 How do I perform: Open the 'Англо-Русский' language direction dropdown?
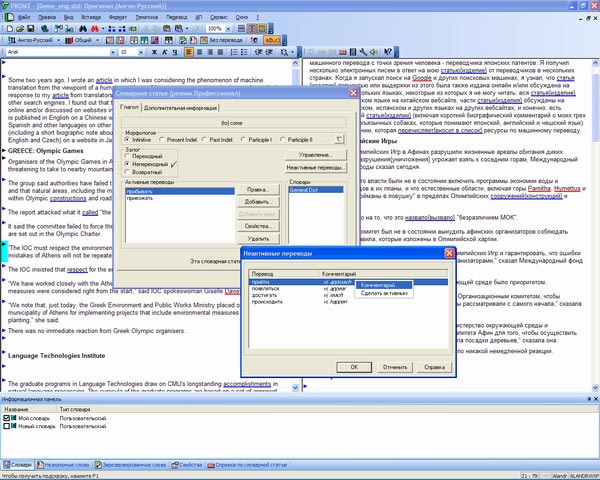pos(59,40)
